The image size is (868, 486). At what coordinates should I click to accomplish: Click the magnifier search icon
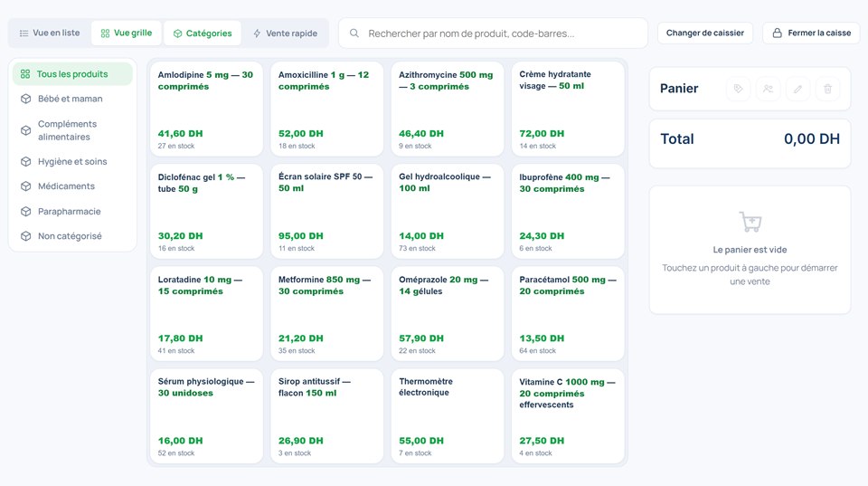tap(354, 33)
